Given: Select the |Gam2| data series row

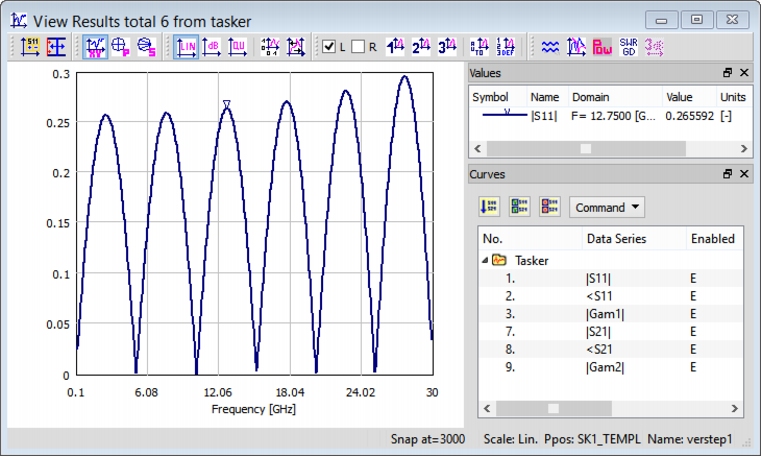Looking at the screenshot, I should tap(610, 367).
